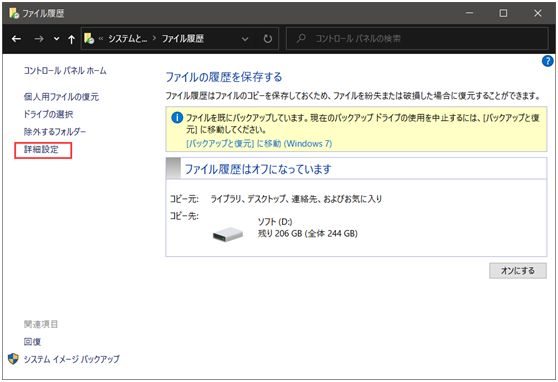Select システムと… breadcrumb in address bar
Image resolution: width=558 pixels, height=382 pixels.
(x=127, y=38)
